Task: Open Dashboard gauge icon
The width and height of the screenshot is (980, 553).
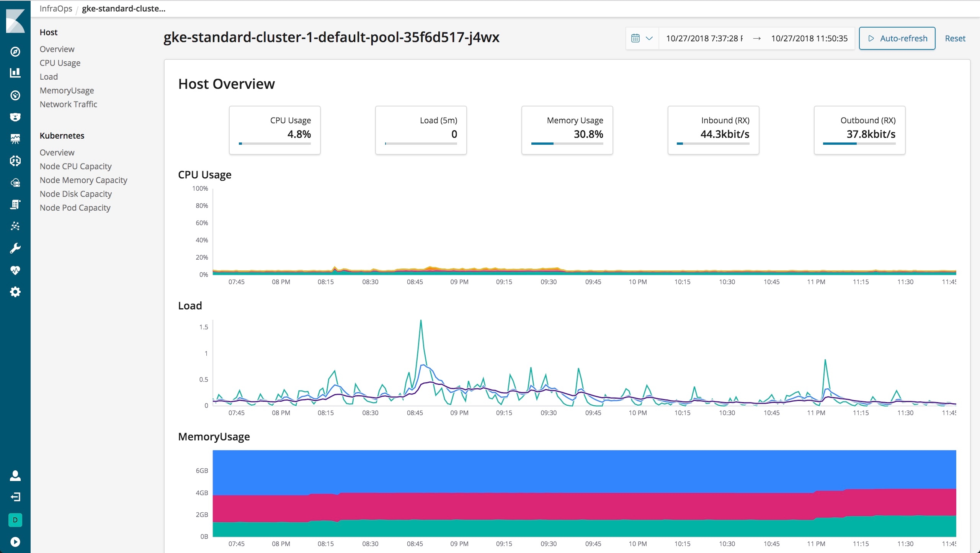Action: [15, 95]
